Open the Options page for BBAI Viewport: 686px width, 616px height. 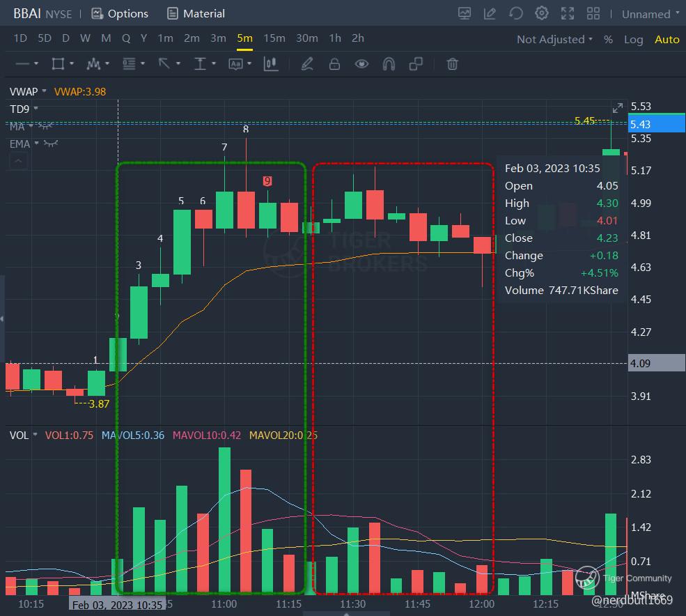pos(119,13)
